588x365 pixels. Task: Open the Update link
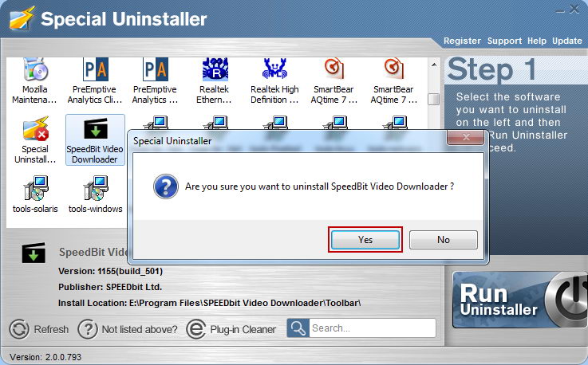[567, 41]
